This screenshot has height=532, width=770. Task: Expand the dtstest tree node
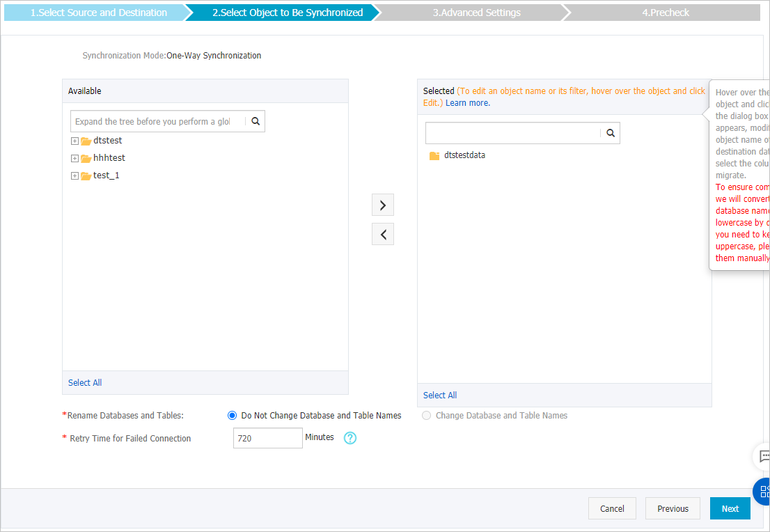74,140
